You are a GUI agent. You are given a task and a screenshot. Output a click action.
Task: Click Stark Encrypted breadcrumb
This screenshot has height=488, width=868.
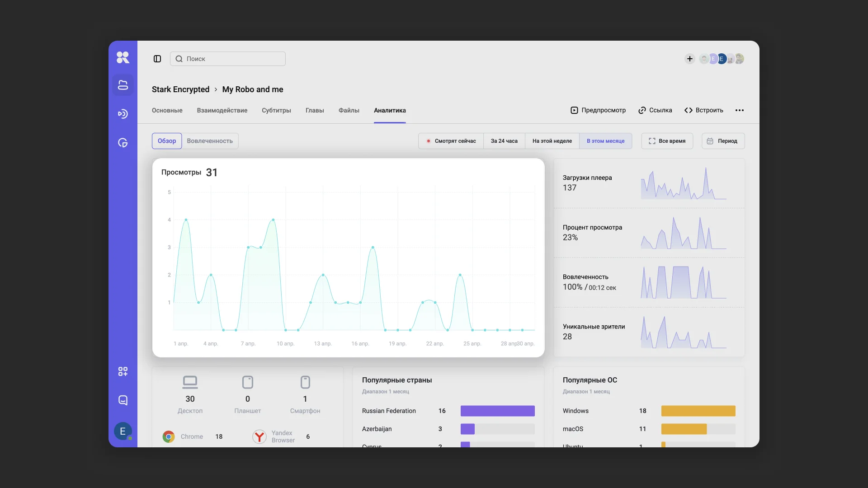180,89
